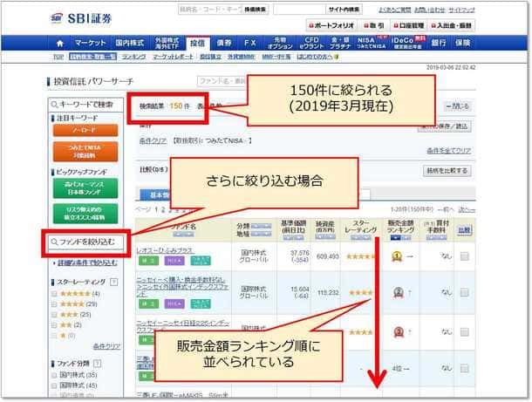Open the 入出金・振替 button
The width and height of the screenshot is (532, 402).
(452, 25)
